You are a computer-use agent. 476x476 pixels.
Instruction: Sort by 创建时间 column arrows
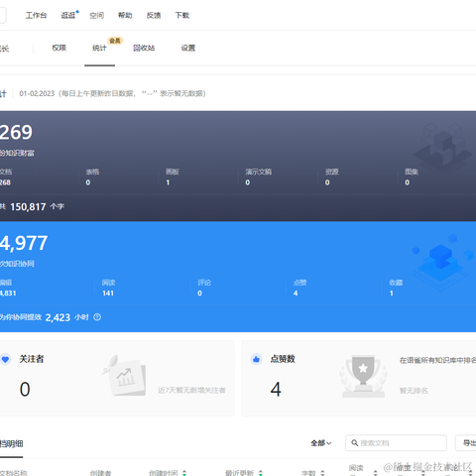(x=184, y=473)
